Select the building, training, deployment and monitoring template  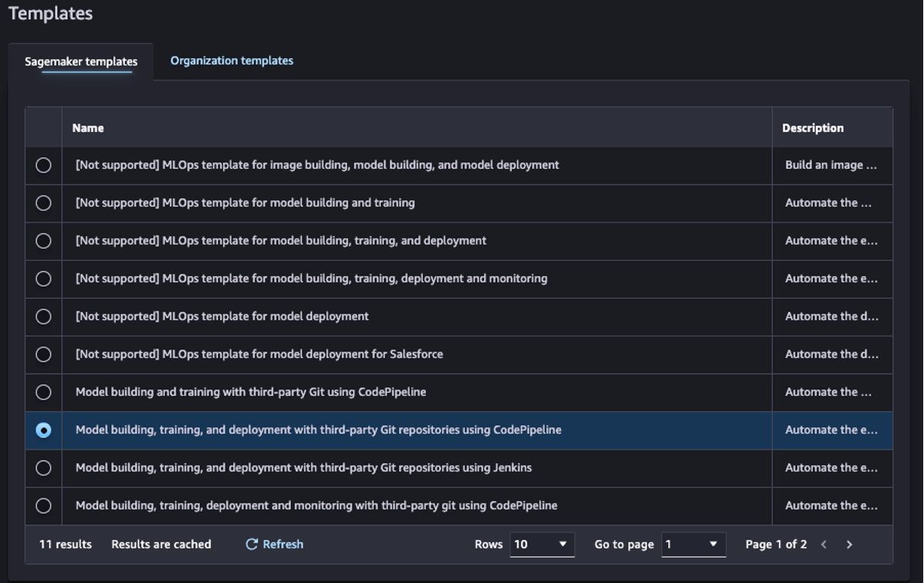[x=43, y=278]
